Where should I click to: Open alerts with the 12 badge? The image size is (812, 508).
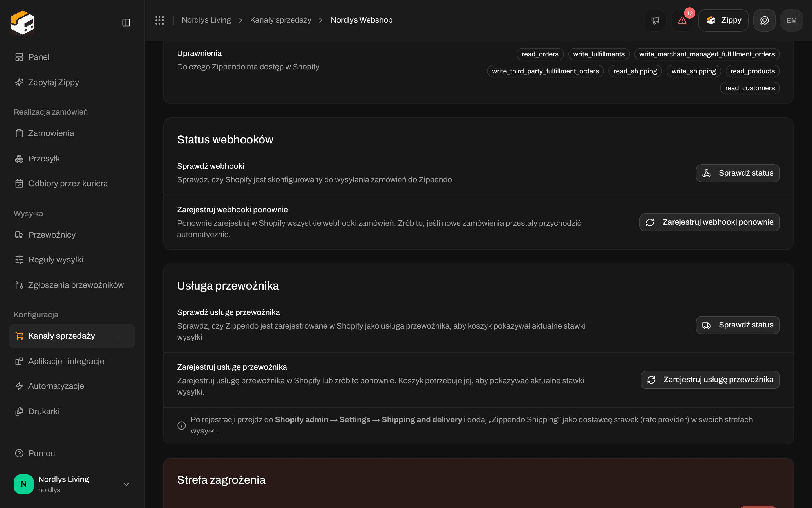click(682, 20)
